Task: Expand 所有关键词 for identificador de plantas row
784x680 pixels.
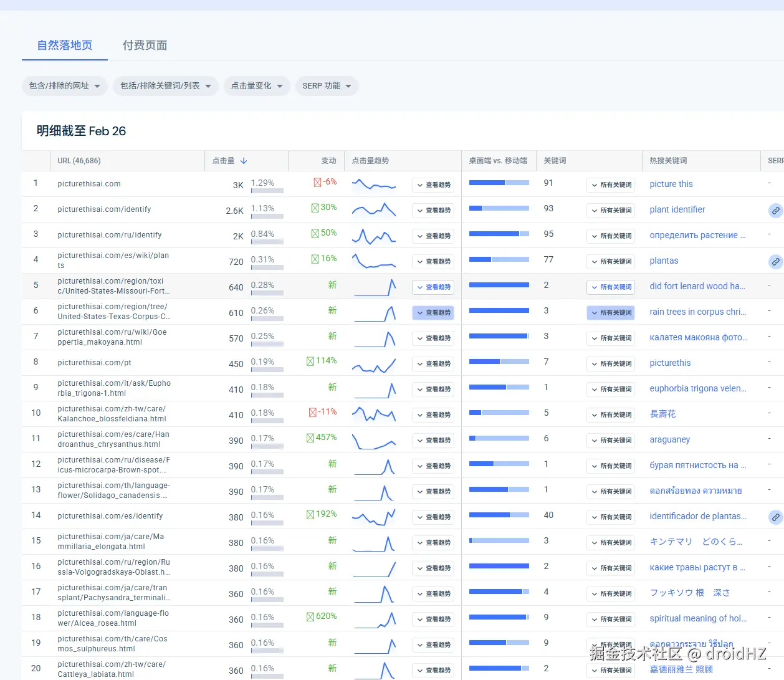Action: [x=611, y=517]
